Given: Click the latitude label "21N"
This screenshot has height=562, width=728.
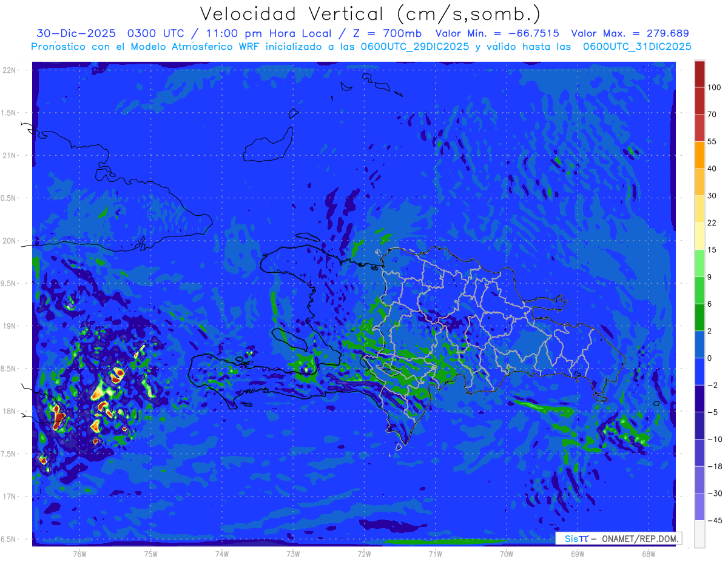Looking at the screenshot, I should click(x=10, y=156).
